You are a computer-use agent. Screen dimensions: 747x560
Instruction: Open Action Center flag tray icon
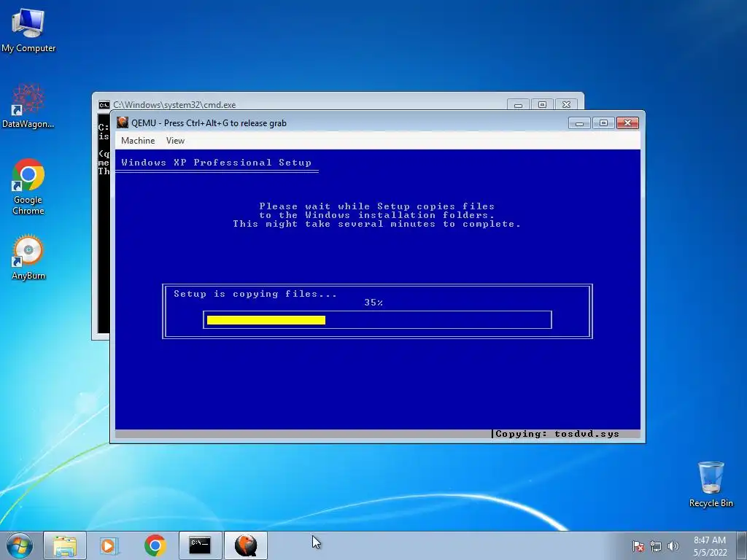click(x=638, y=546)
